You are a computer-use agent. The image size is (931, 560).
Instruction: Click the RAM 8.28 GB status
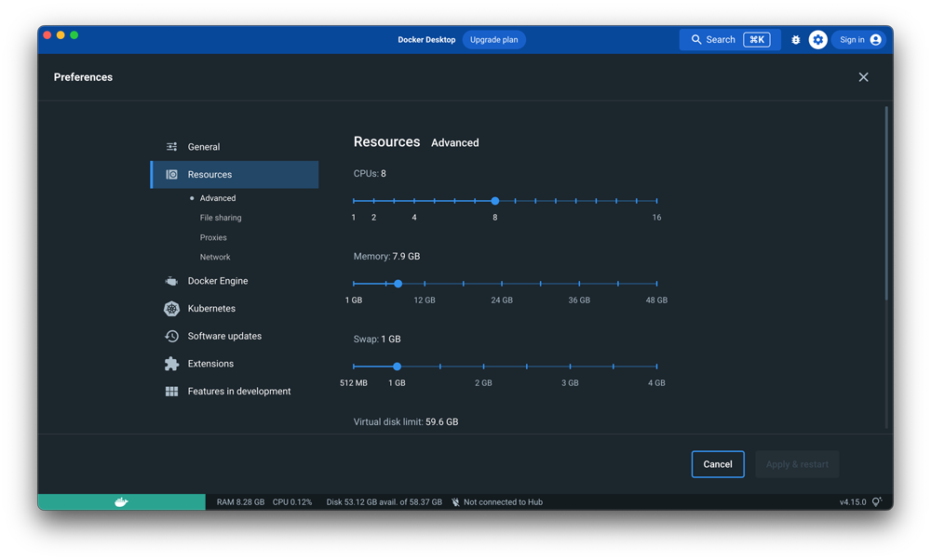(240, 502)
